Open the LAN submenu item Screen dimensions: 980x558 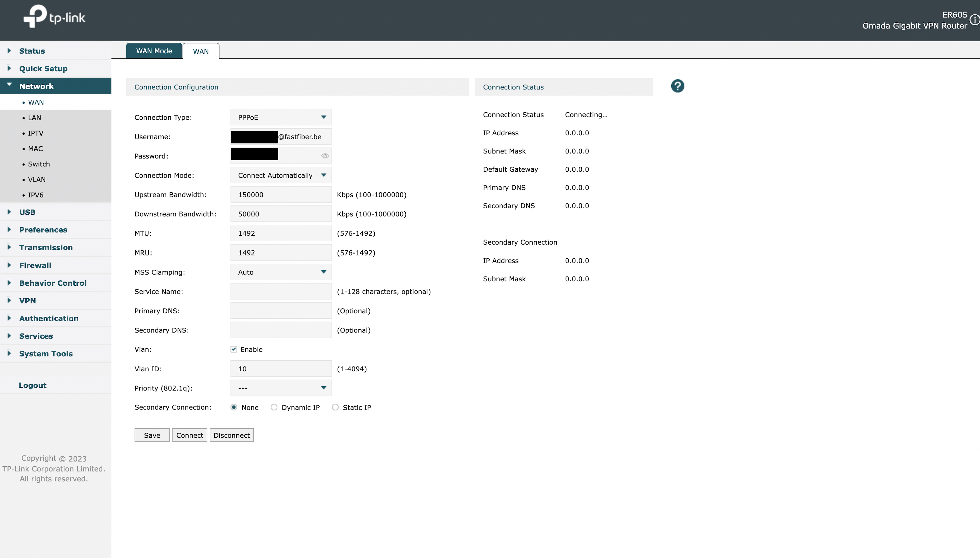click(34, 118)
